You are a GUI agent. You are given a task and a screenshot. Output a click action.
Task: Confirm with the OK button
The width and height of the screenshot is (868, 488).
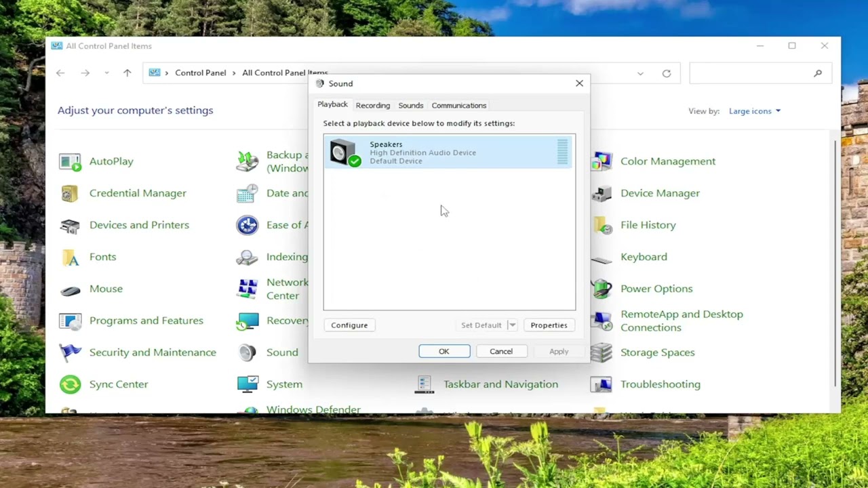coord(444,351)
